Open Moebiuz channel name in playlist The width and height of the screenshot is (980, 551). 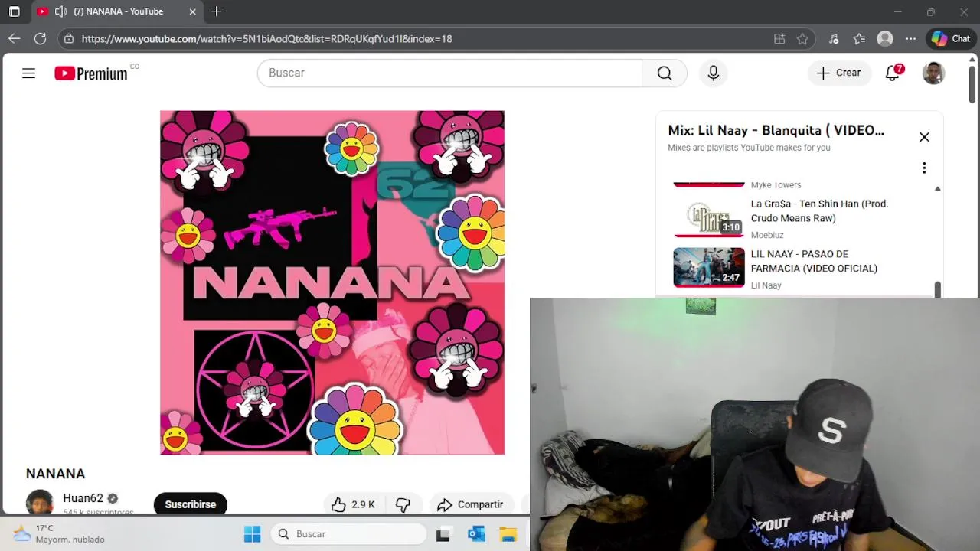click(767, 235)
